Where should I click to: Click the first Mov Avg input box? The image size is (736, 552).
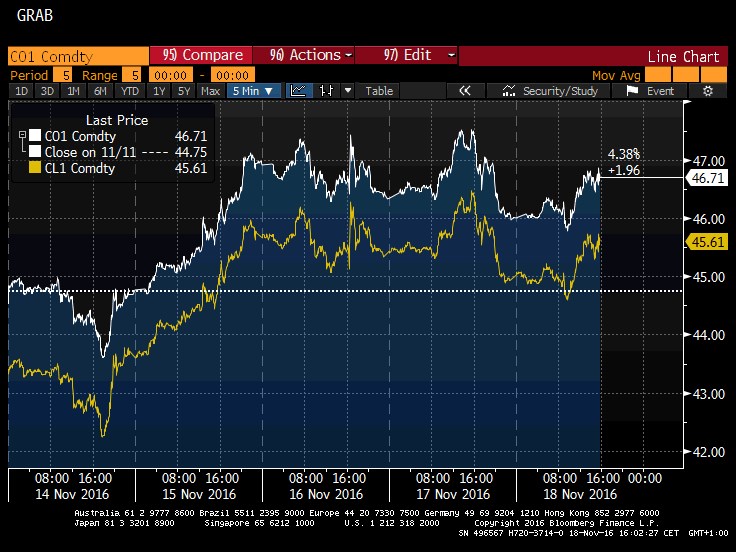tap(658, 74)
